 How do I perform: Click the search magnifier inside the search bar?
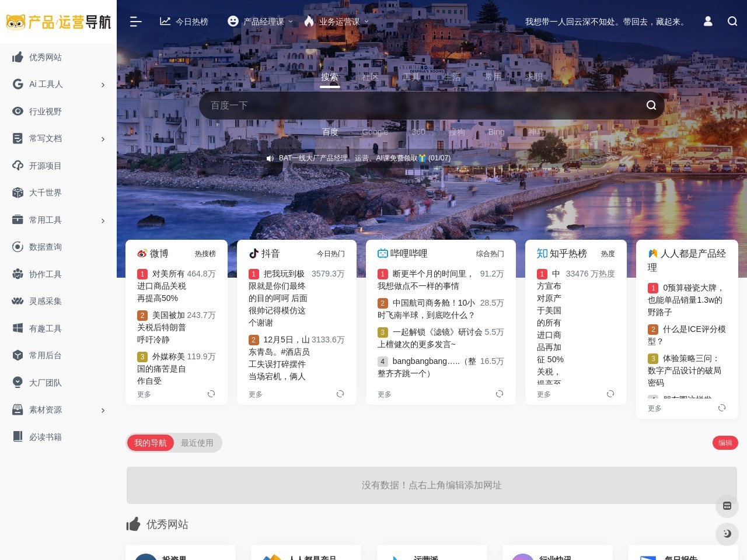(651, 106)
